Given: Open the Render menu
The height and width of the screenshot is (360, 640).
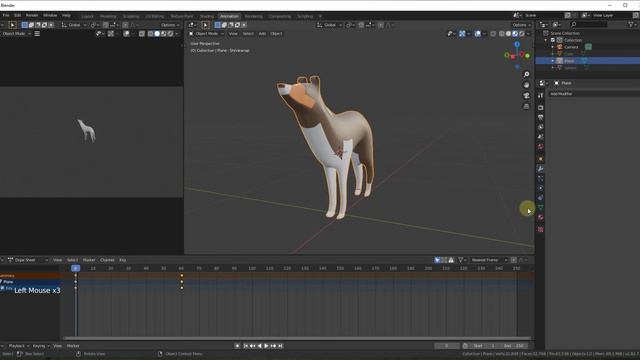Looking at the screenshot, I should [x=32, y=16].
